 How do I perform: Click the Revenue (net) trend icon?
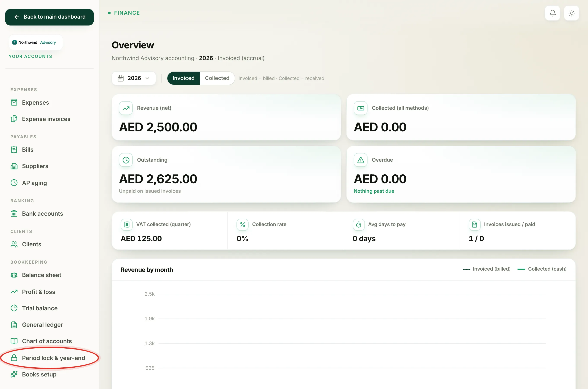click(x=126, y=108)
